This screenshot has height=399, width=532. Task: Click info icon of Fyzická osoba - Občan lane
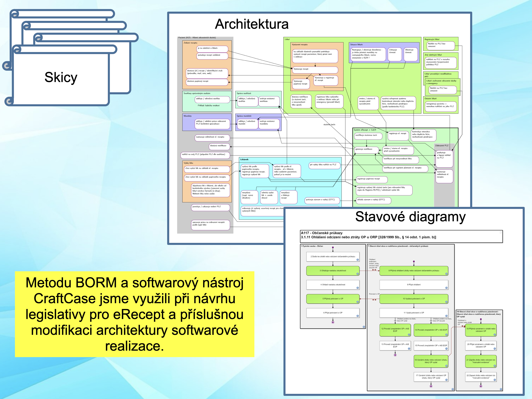pyautogui.click(x=364, y=327)
